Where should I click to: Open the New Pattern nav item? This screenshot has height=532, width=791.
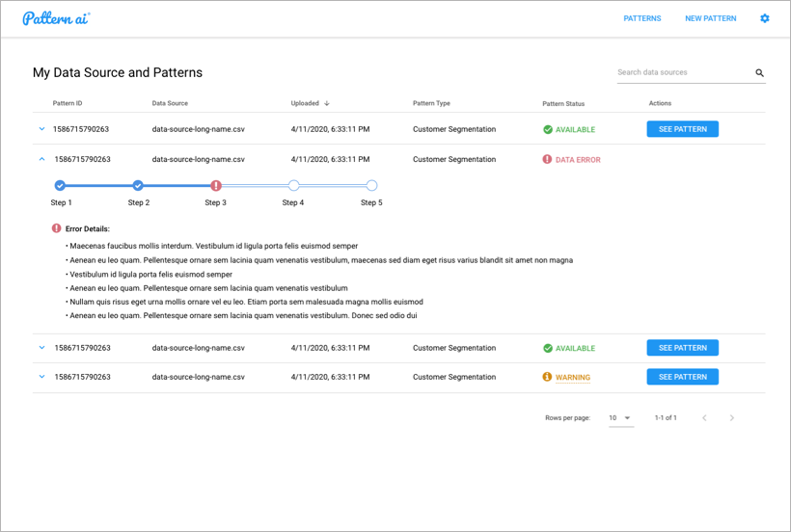click(x=710, y=18)
